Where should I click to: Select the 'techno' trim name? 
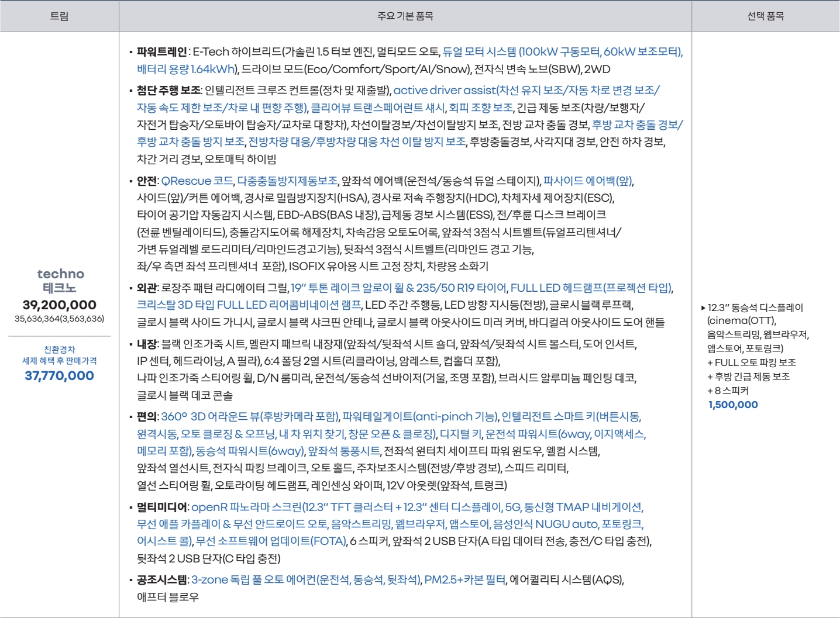point(60,274)
